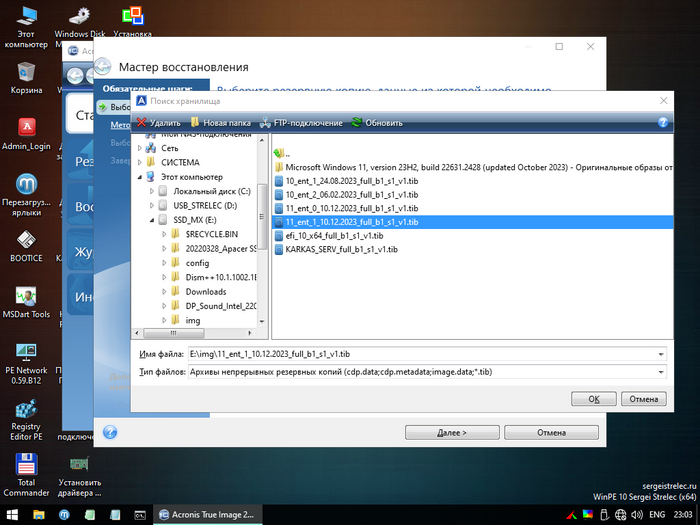Open Total Commander desktop icon
Screen dimensions: 700x525
tap(26, 475)
